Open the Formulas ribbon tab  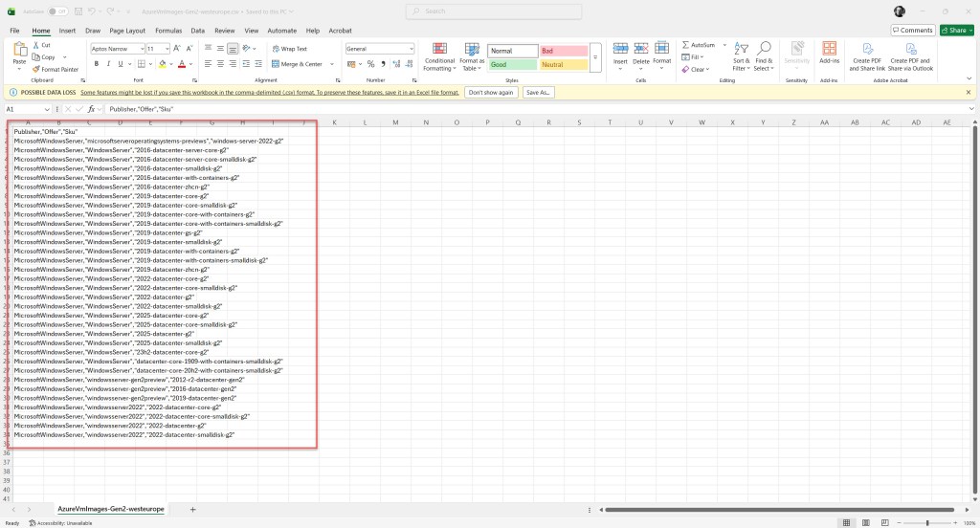167,31
